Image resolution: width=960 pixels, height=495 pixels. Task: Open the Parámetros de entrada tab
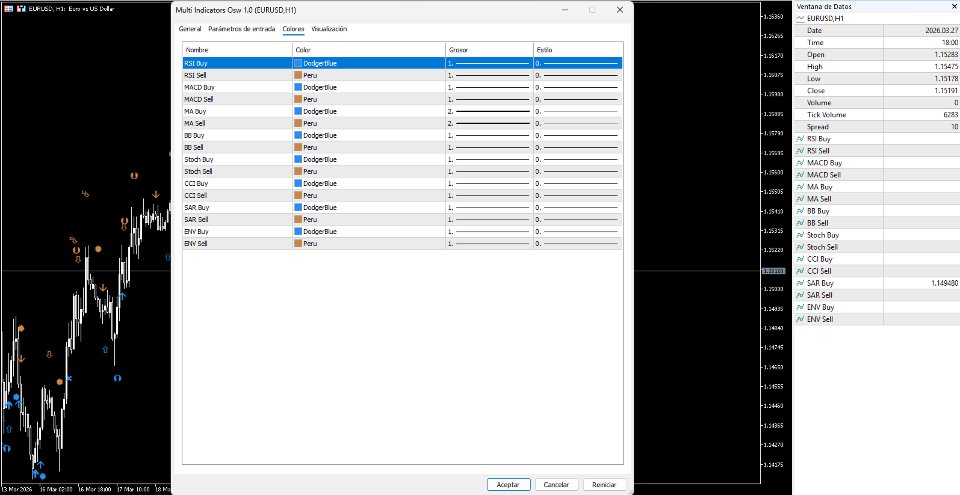click(x=242, y=29)
